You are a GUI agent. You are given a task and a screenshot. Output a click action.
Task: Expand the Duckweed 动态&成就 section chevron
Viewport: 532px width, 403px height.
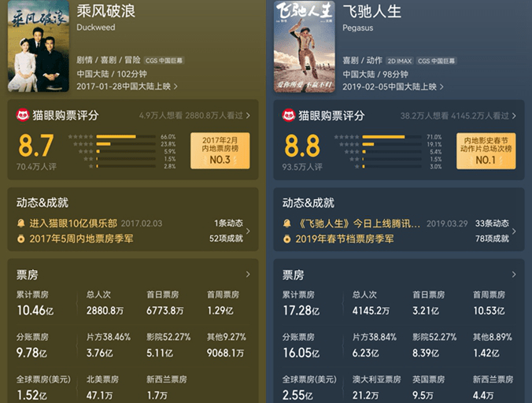pyautogui.click(x=248, y=231)
